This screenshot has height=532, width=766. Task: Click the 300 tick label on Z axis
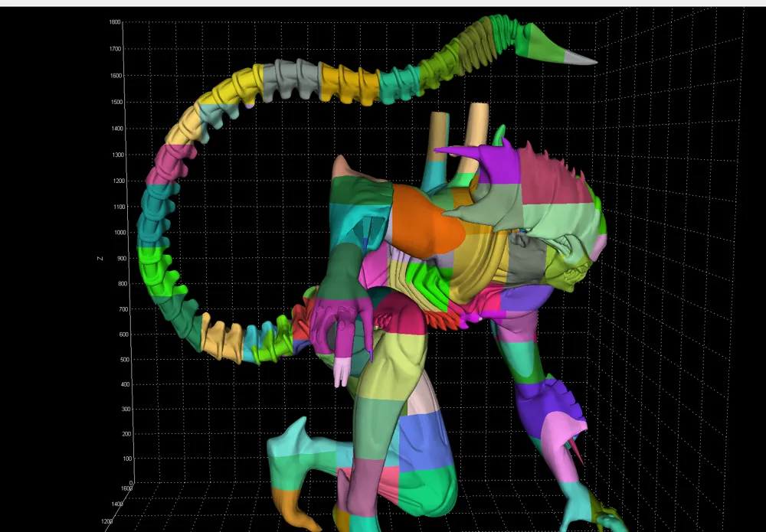pos(126,410)
